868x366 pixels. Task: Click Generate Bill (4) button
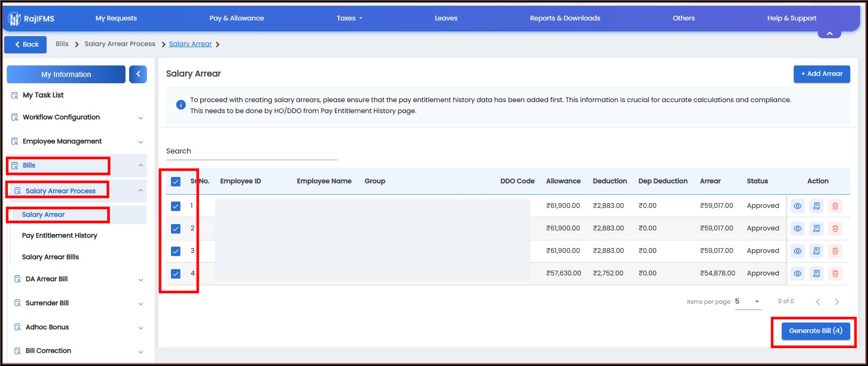(x=815, y=331)
